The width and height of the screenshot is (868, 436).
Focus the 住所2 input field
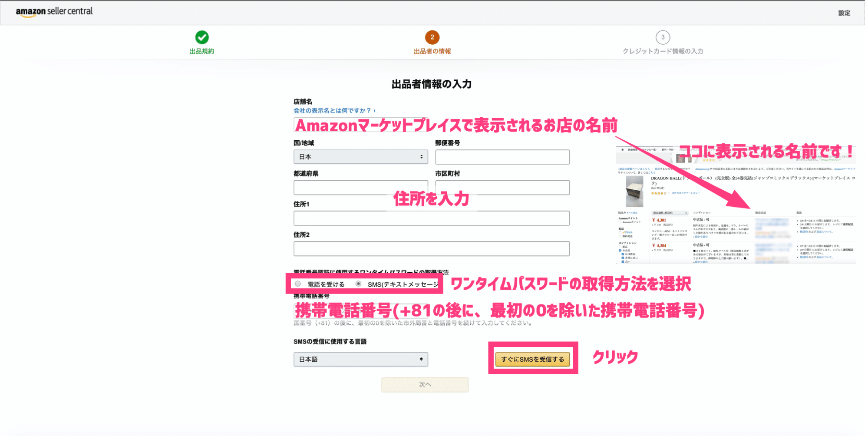click(432, 249)
